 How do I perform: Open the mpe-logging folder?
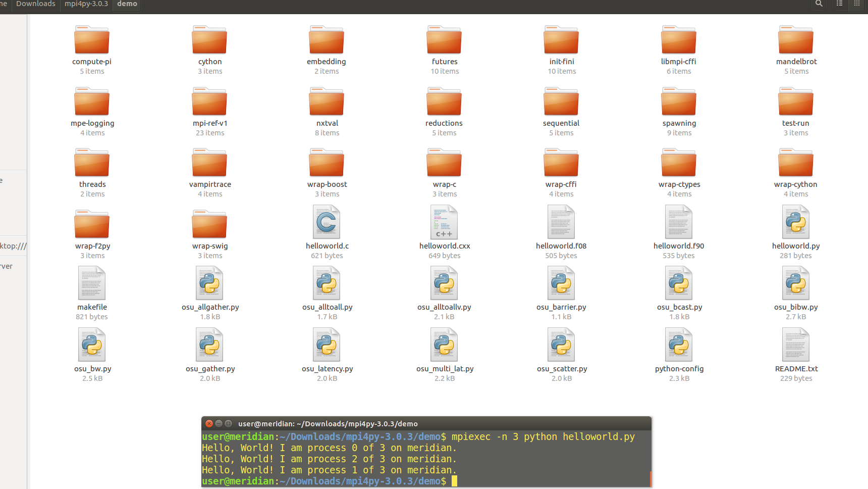pos(92,102)
